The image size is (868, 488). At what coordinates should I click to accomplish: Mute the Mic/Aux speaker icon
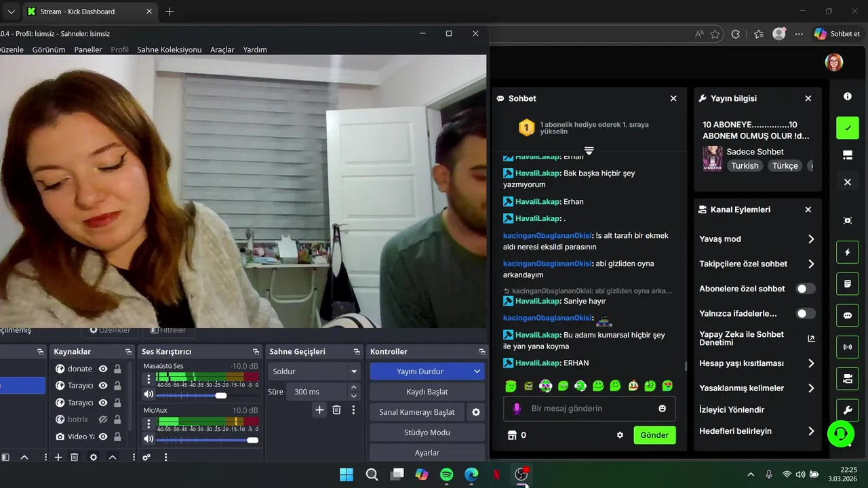149,439
